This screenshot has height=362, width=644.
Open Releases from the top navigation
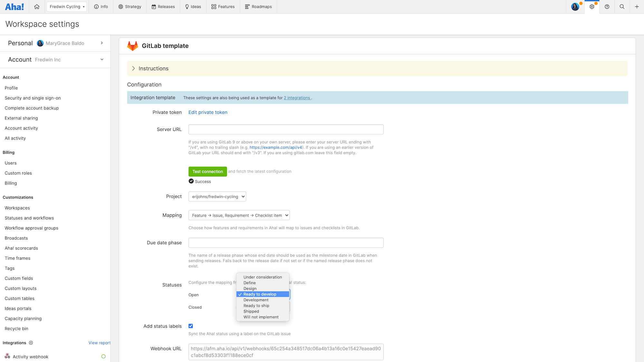tap(163, 6)
